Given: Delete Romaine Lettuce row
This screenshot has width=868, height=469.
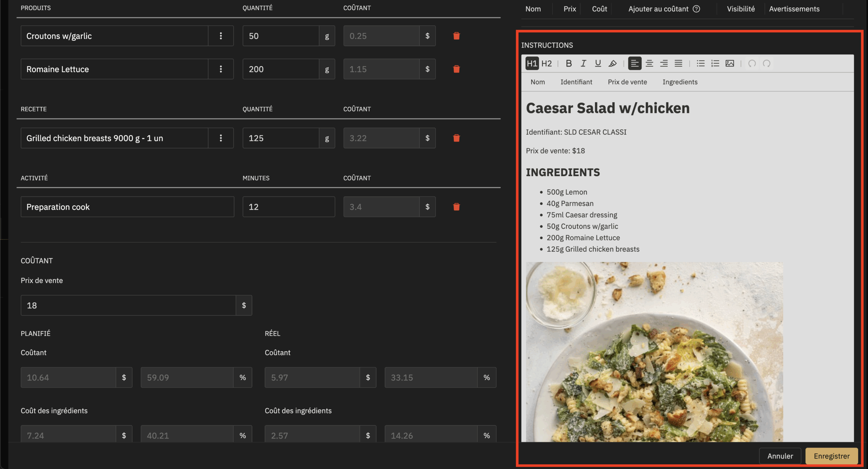Looking at the screenshot, I should pos(456,69).
